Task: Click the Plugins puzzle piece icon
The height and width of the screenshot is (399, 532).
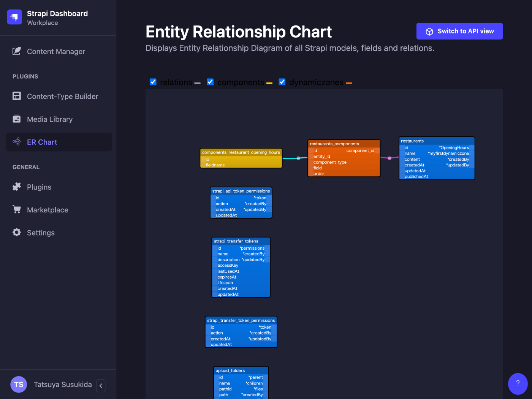Action: pos(17,187)
